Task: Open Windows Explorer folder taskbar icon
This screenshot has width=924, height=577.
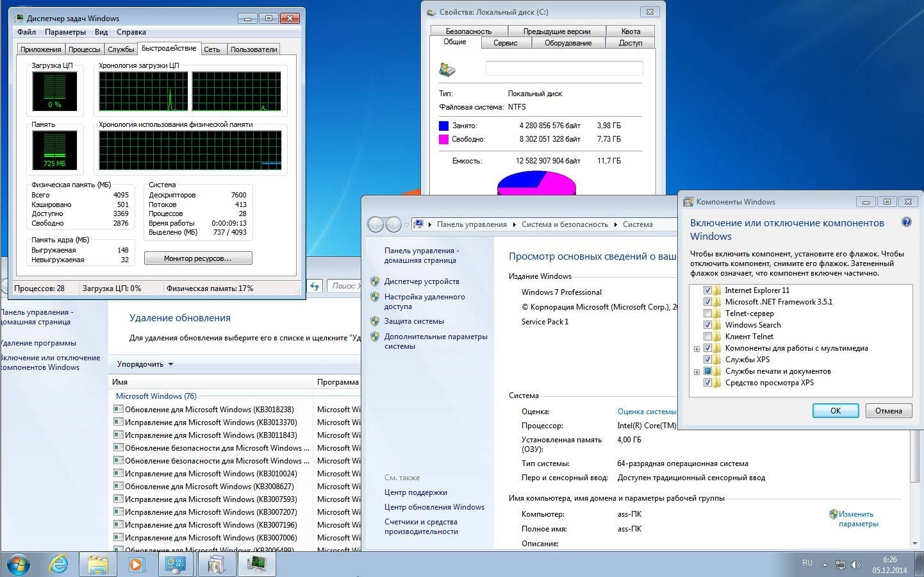Action: click(x=97, y=564)
